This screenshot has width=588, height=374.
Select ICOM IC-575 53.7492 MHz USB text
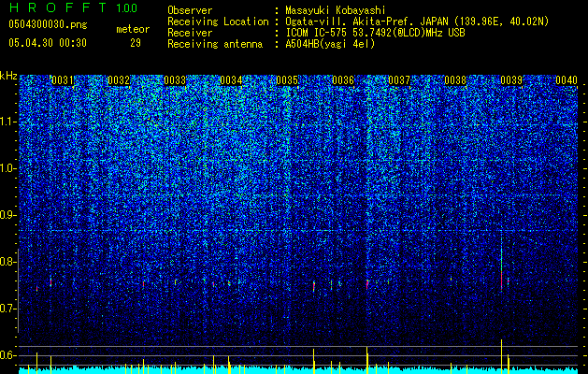(x=375, y=33)
